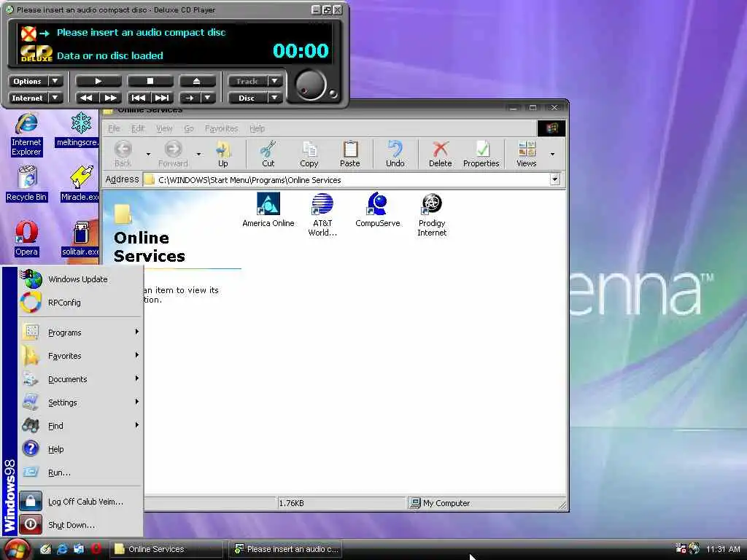Click Log Off Calub Veim in Start menu
Screen dimensions: 747x560
[81, 502]
